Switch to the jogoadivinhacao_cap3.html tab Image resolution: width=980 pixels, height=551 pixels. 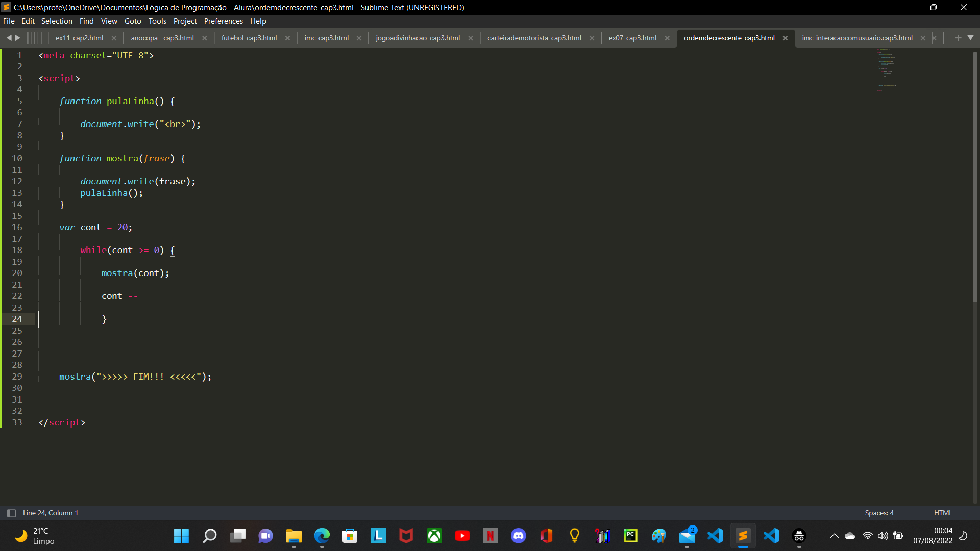(418, 38)
